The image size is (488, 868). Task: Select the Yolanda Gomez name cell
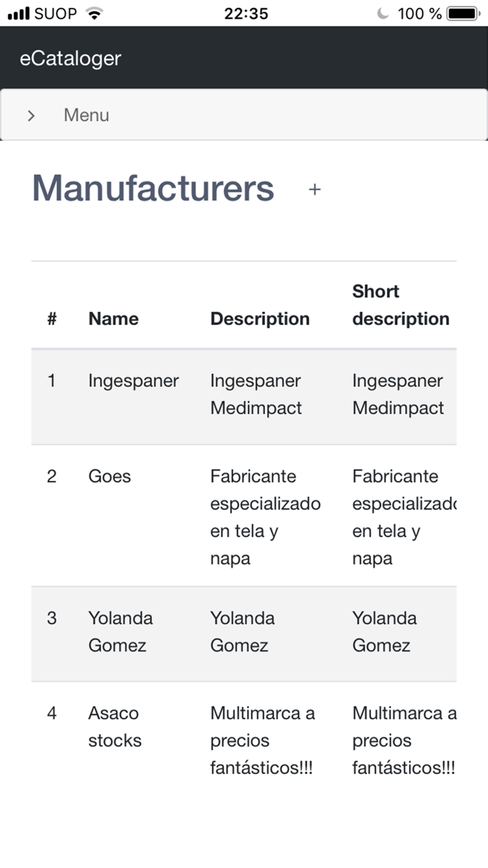[120, 631]
